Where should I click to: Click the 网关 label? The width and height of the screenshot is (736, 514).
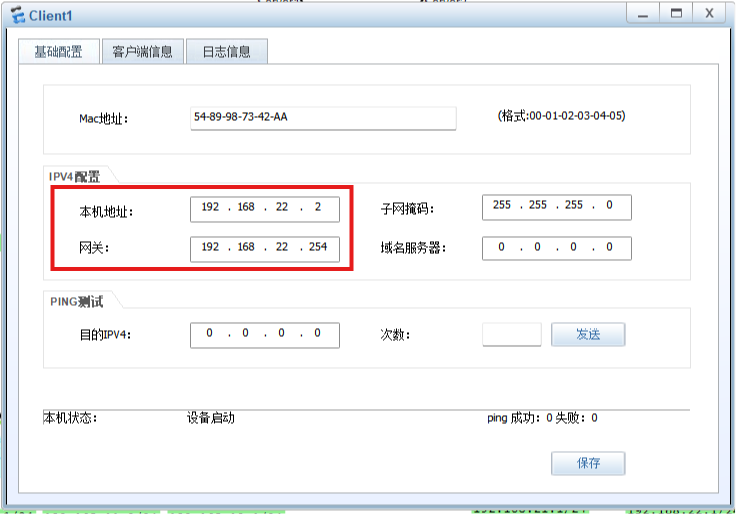[x=94, y=247]
